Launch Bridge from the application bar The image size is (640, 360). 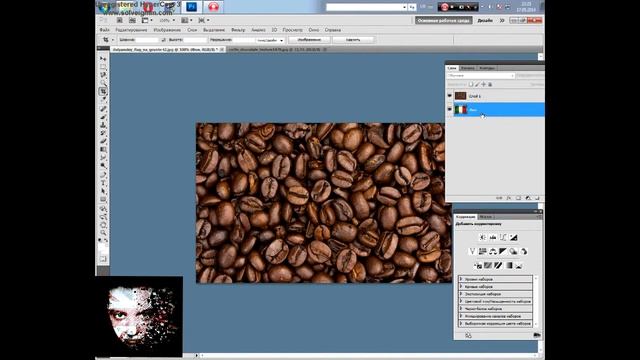[x=120, y=20]
